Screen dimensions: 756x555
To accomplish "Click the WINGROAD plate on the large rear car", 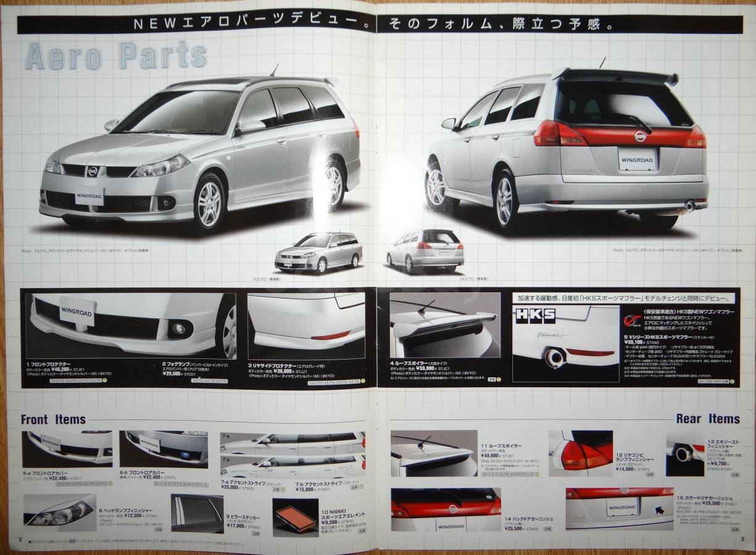I will (638, 159).
